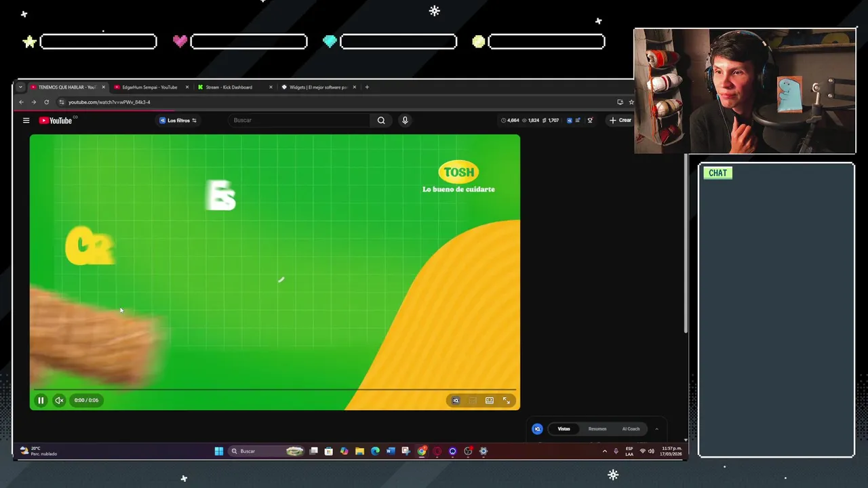The width and height of the screenshot is (868, 488).
Task: Unmute the video volume
Action: 59,401
